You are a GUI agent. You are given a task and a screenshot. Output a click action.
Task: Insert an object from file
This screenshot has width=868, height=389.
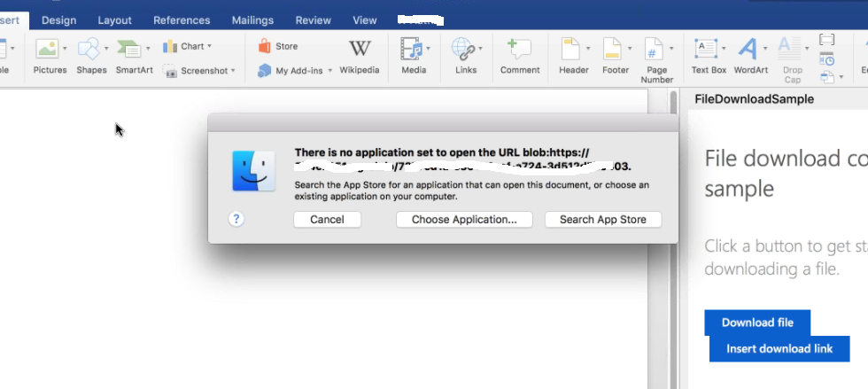pyautogui.click(x=826, y=77)
